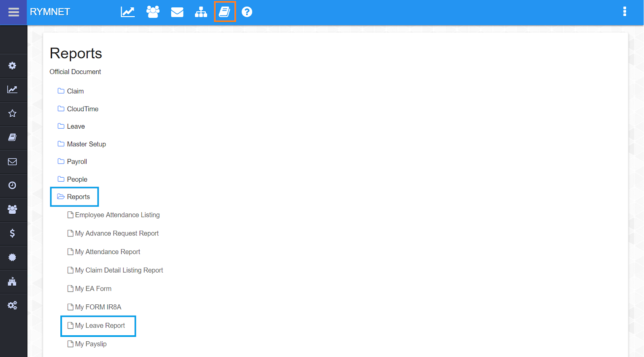644x357 pixels.
Task: Click the clock icon in sidebar
Action: [12, 185]
